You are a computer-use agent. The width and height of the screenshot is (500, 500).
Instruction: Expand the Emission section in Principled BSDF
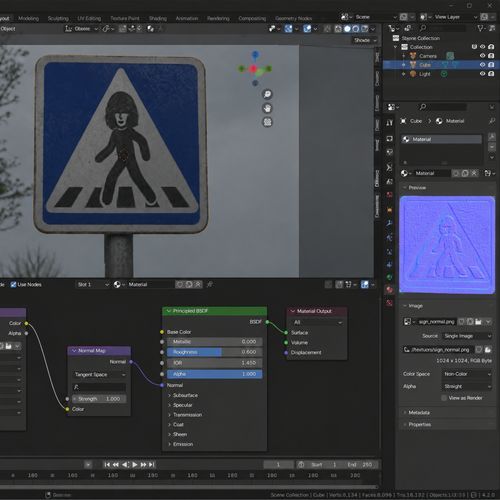click(x=180, y=444)
